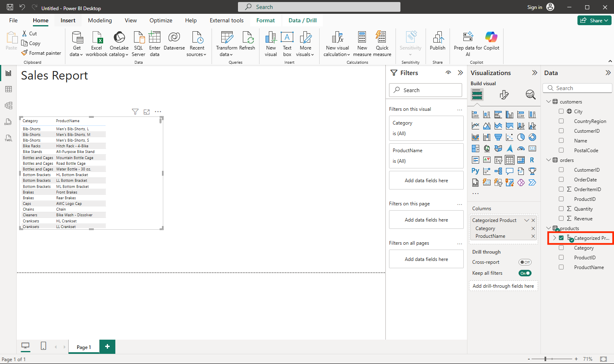The width and height of the screenshot is (614, 364).
Task: Uncheck the Categorized Pr... hierarchy checkbox
Action: pyautogui.click(x=561, y=238)
